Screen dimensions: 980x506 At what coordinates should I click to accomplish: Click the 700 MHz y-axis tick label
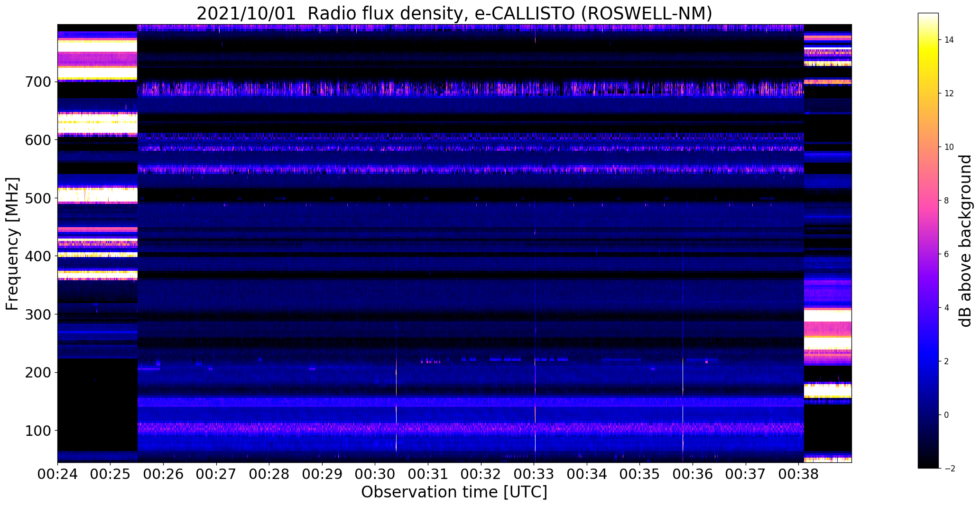tap(37, 82)
